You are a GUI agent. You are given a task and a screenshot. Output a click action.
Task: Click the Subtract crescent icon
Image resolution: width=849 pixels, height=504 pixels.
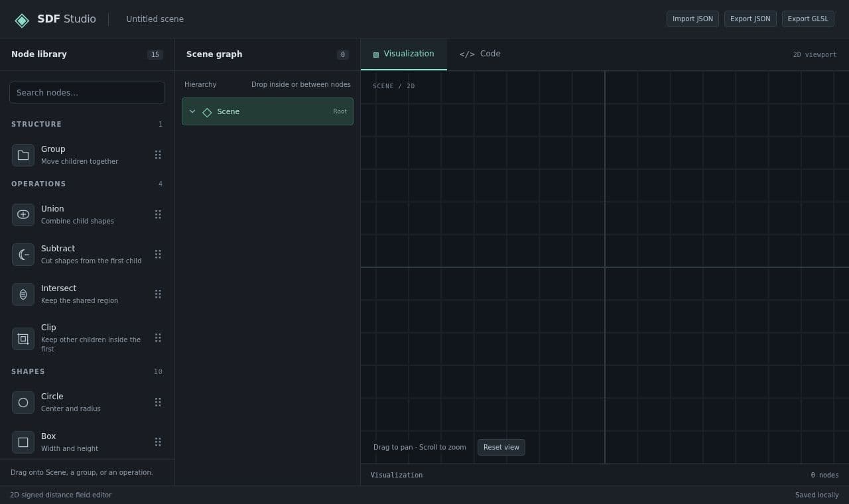click(23, 255)
